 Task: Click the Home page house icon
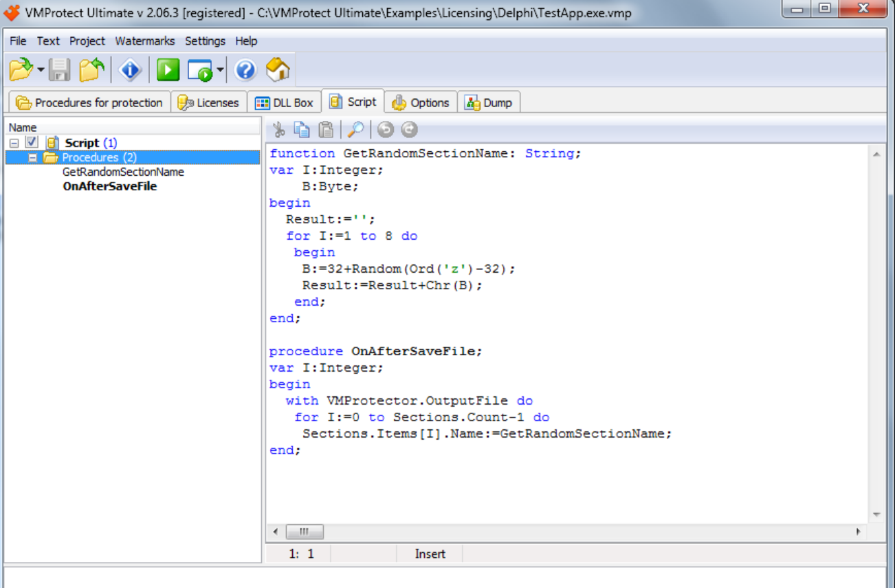tap(278, 70)
